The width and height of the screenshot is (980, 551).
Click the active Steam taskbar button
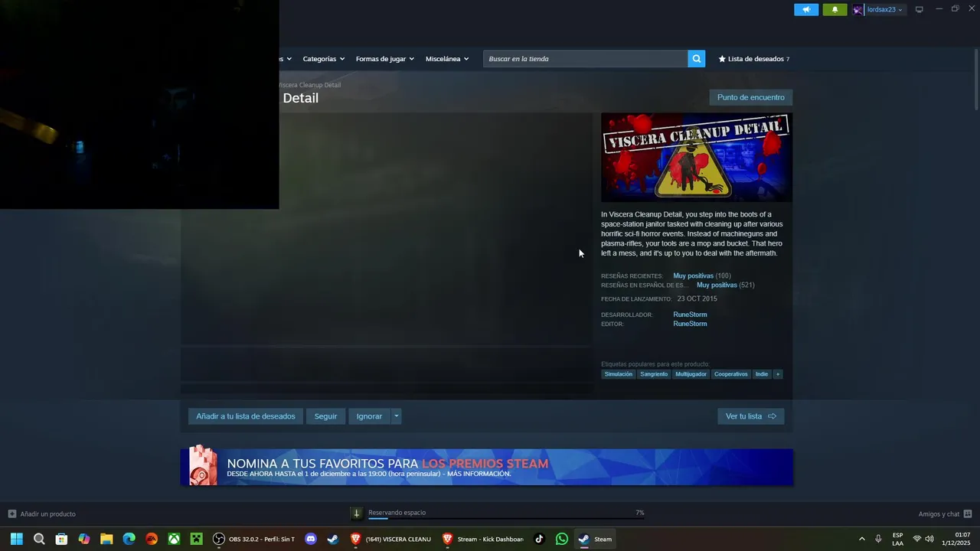tap(595, 539)
